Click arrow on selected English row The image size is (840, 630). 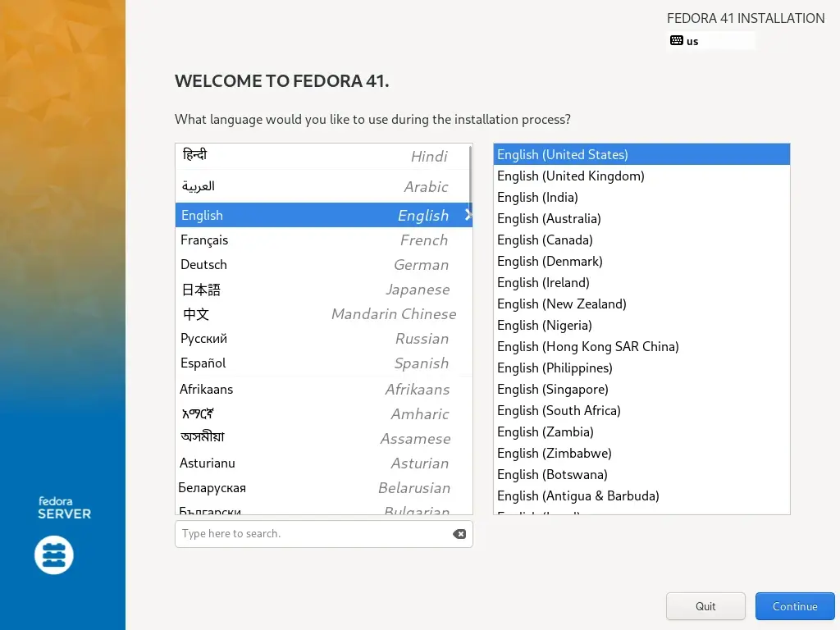(x=468, y=215)
